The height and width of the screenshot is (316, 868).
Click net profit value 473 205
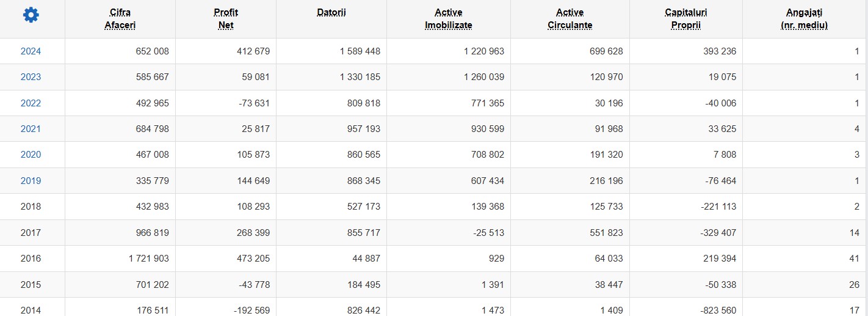point(253,259)
